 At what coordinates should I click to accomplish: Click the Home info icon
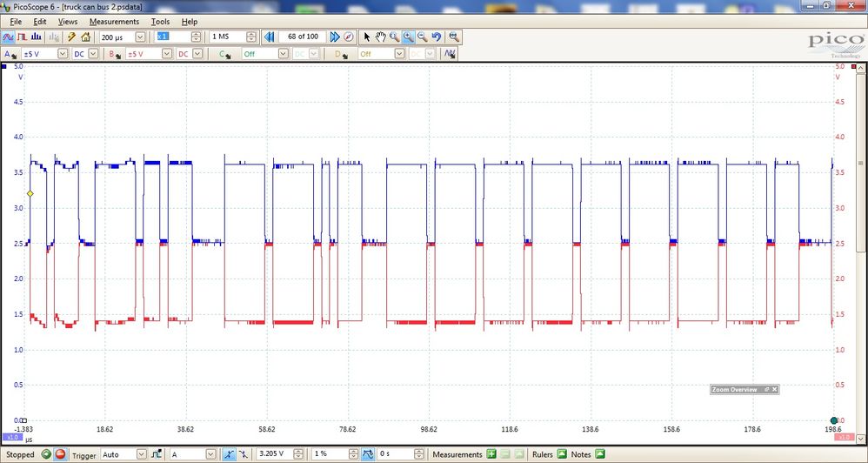[x=85, y=37]
